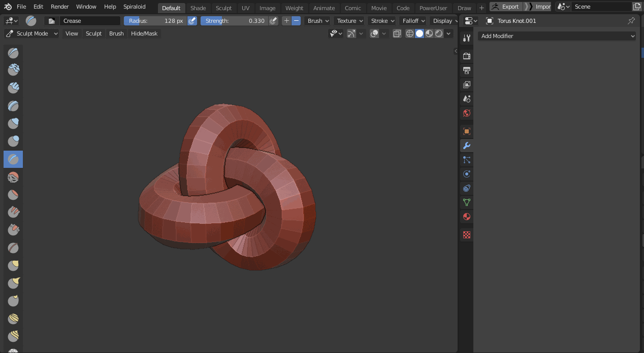Open the Sculpt Mode selector
This screenshot has width=644, height=353.
pyautogui.click(x=32, y=33)
